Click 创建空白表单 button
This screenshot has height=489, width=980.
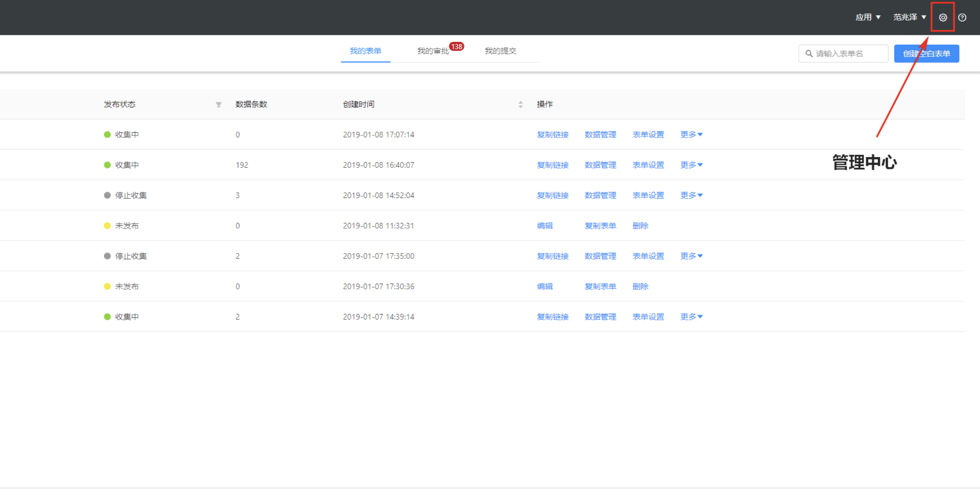pos(926,54)
